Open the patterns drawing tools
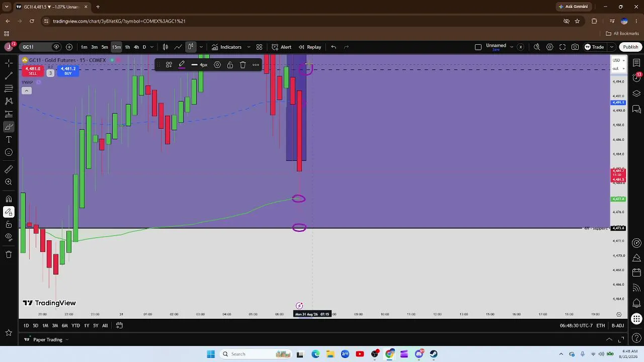Viewport: 644px width, 362px height. point(9,101)
